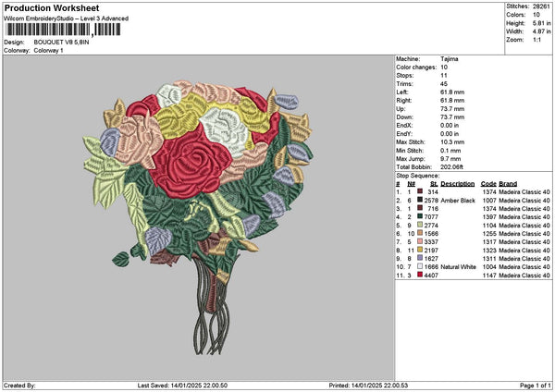Click the 'Description' column header

pos(458,184)
